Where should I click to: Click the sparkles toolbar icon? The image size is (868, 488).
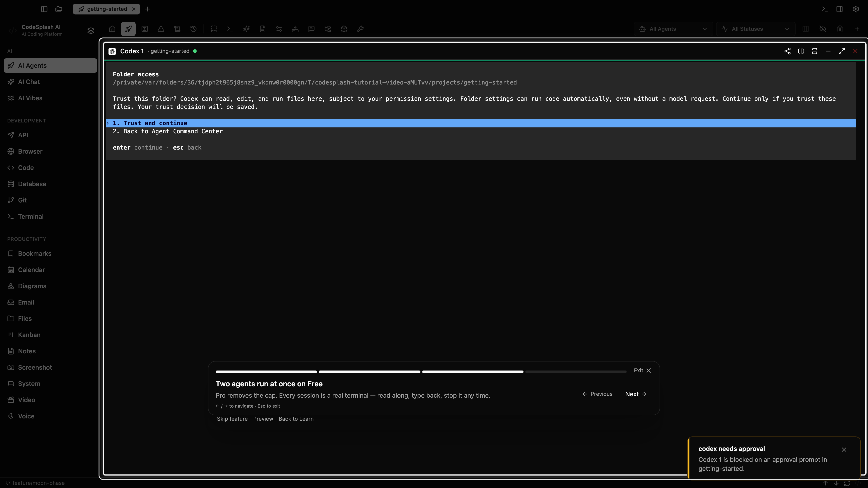coord(246,29)
